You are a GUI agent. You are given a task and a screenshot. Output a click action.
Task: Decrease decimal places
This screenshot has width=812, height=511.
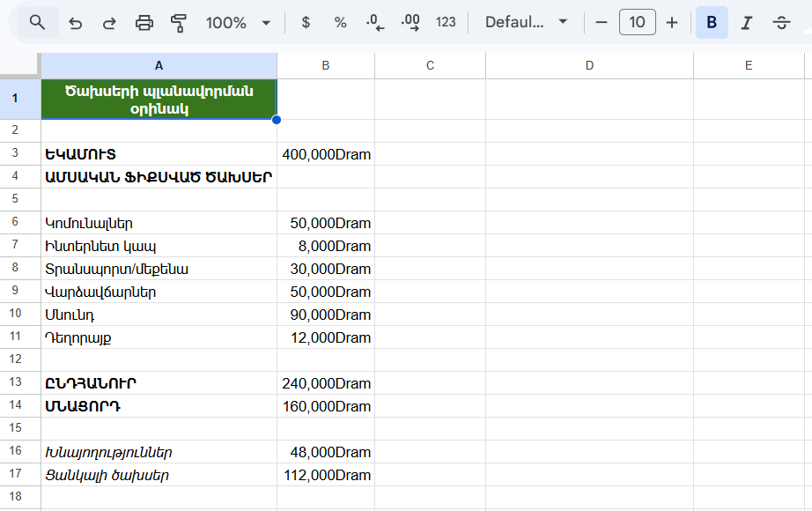[x=373, y=22]
